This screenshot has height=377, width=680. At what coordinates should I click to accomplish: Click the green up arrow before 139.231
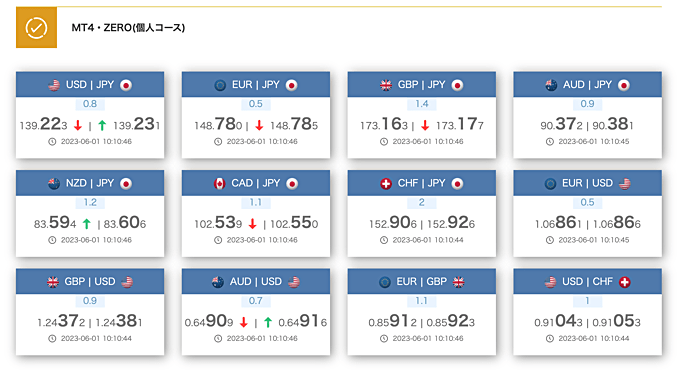[102, 126]
